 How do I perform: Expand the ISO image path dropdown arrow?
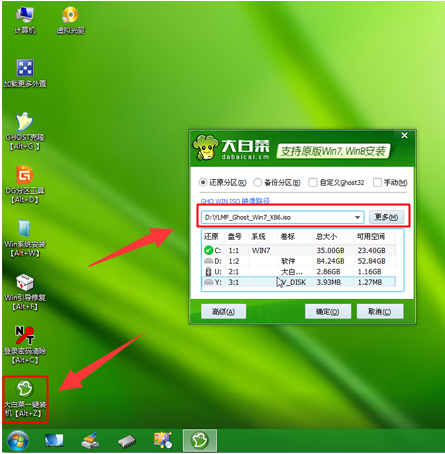pyautogui.click(x=357, y=217)
